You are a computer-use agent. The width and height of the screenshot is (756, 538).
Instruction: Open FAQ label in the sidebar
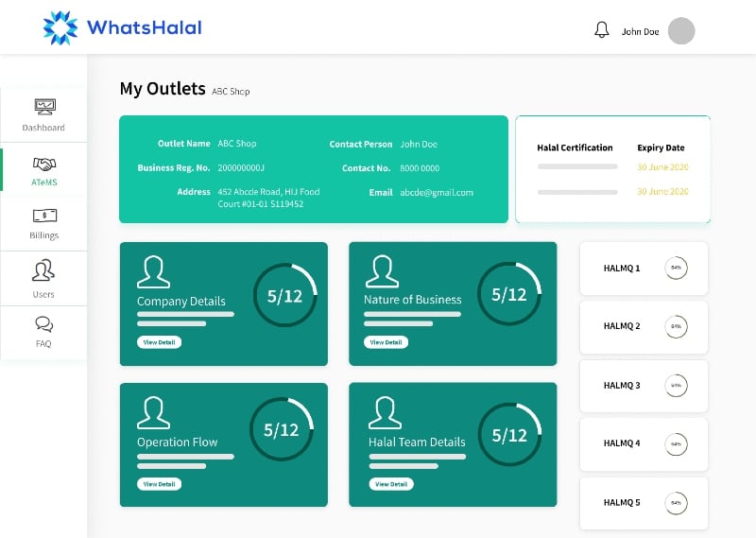pyautogui.click(x=43, y=343)
